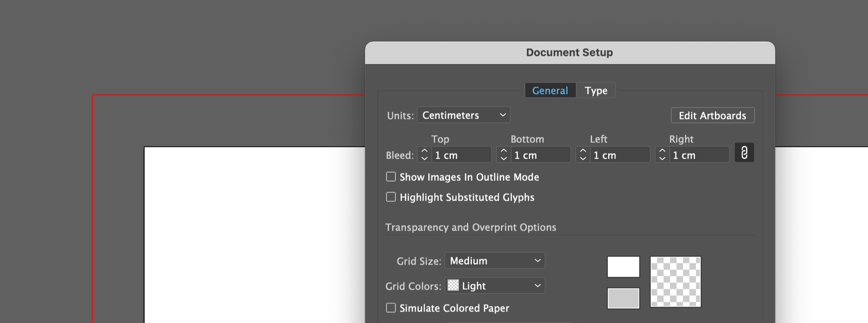Select the General tab
The width and height of the screenshot is (868, 323).
pyautogui.click(x=550, y=90)
